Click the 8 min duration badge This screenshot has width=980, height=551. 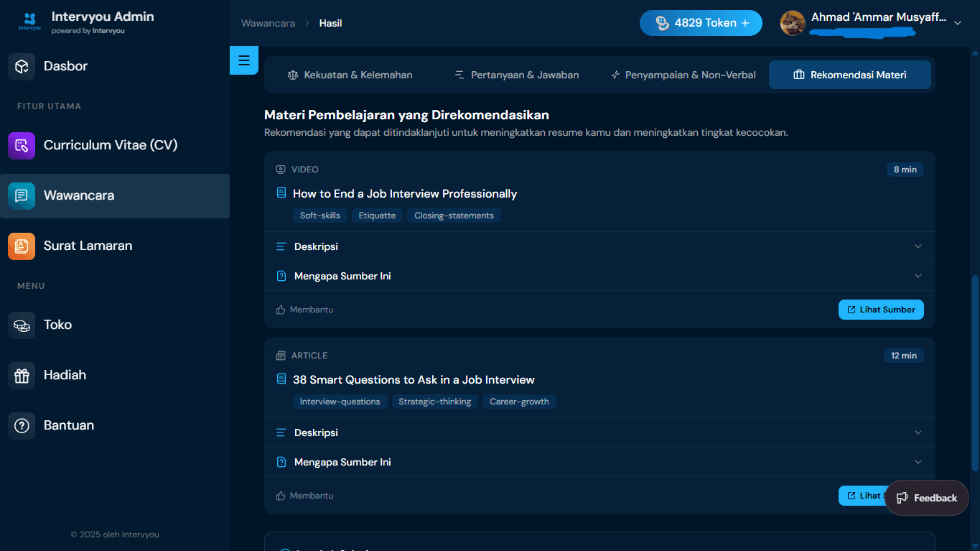click(905, 170)
